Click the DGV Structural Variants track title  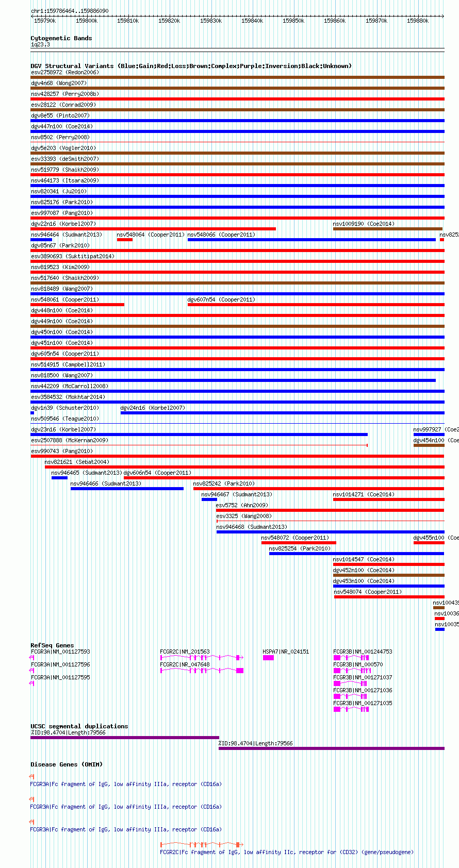click(x=191, y=66)
